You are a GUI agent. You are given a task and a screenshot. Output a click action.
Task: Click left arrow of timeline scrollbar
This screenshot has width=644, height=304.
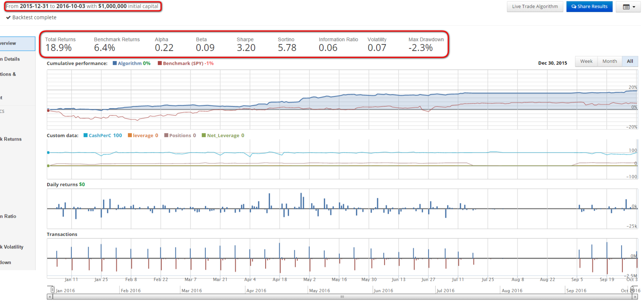tap(49, 297)
